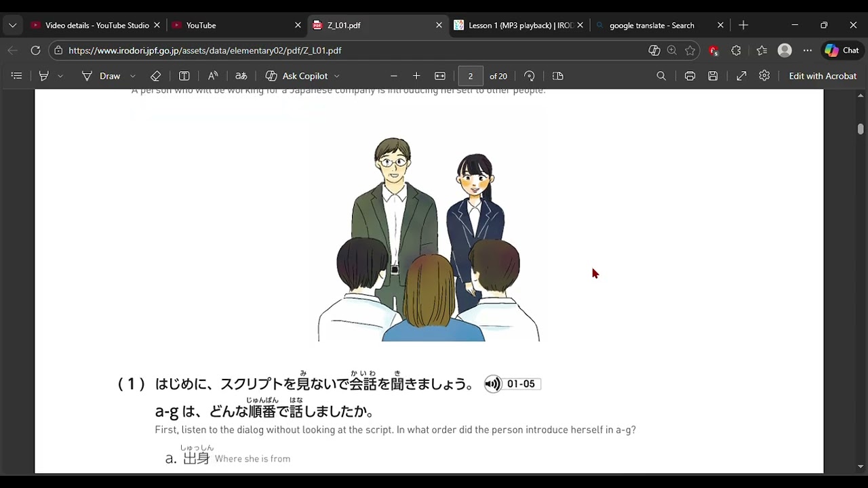Image resolution: width=868 pixels, height=488 pixels.
Task: Refresh the current page
Action: point(35,50)
